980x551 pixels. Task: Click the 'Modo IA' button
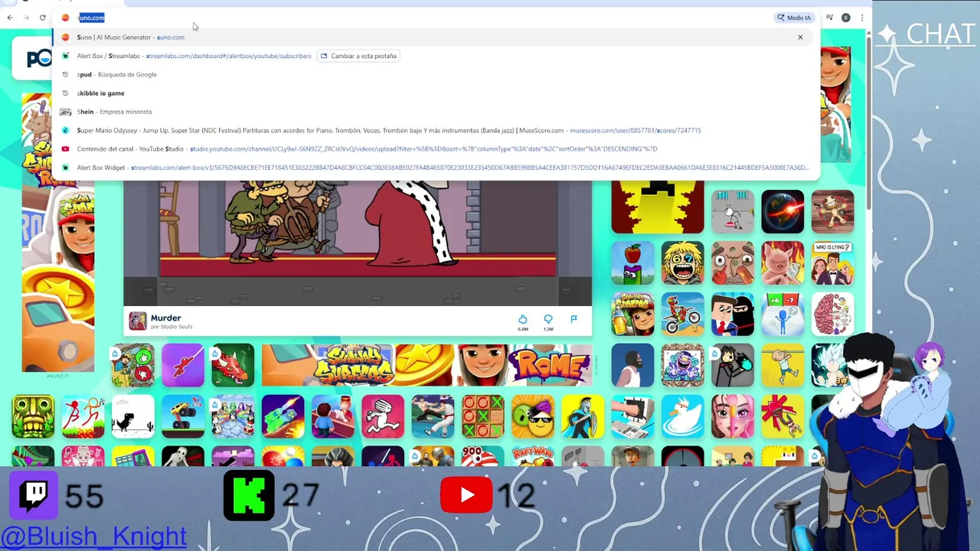[x=794, y=18]
